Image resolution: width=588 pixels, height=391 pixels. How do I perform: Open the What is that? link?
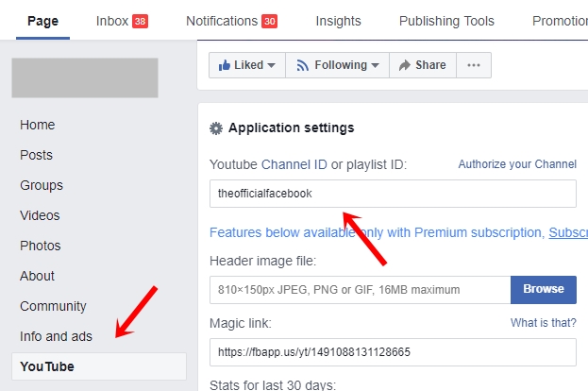click(x=543, y=323)
